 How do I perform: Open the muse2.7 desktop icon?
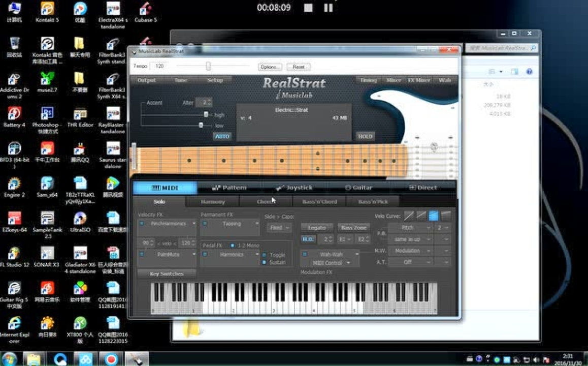47,82
